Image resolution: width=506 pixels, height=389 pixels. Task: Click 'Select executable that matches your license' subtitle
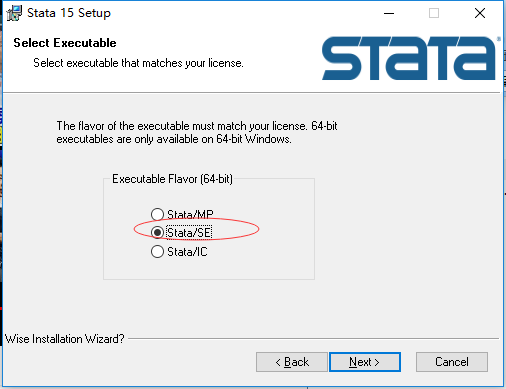tap(138, 63)
